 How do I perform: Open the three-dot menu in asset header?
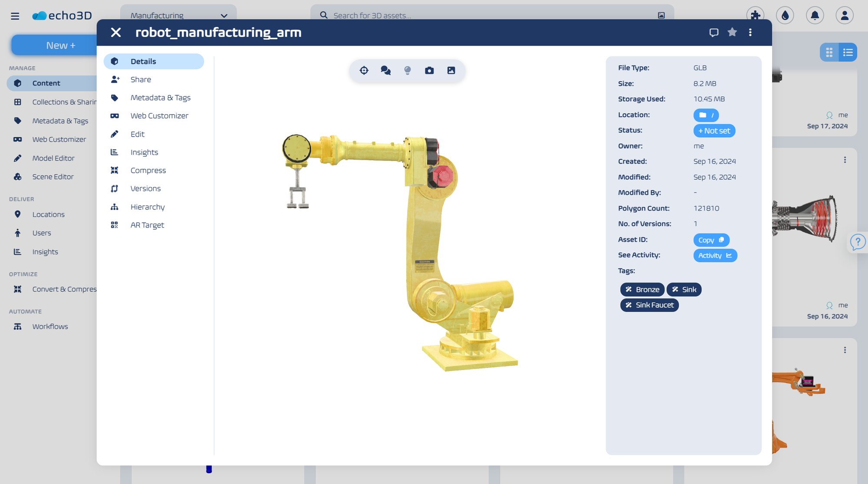click(750, 32)
